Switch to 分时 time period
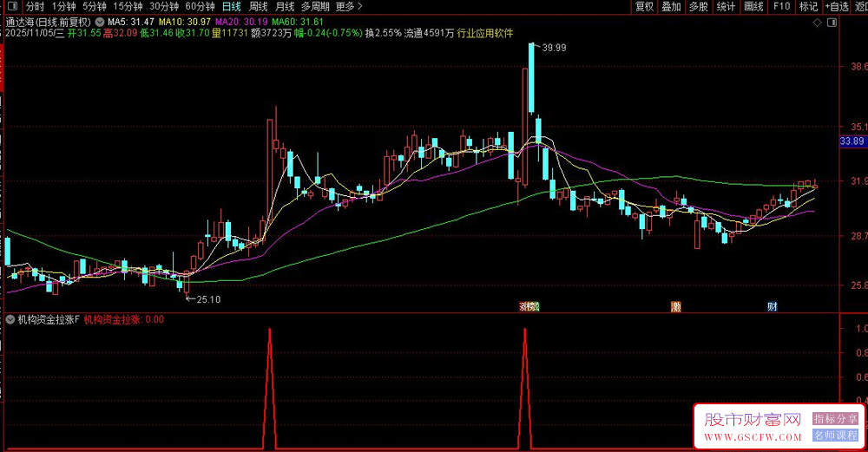 click(x=35, y=7)
